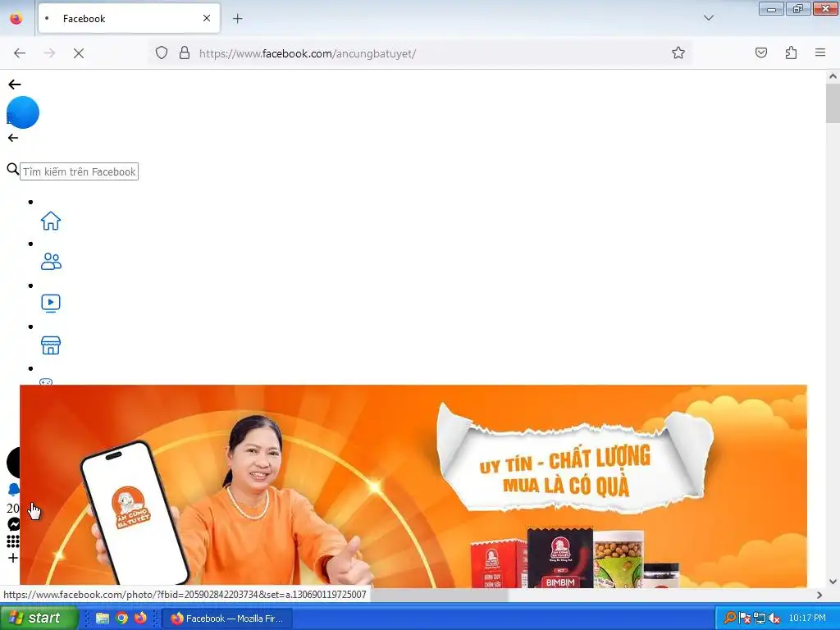Image resolution: width=840 pixels, height=630 pixels.
Task: Go to Facebook Home via house icon
Action: (51, 221)
